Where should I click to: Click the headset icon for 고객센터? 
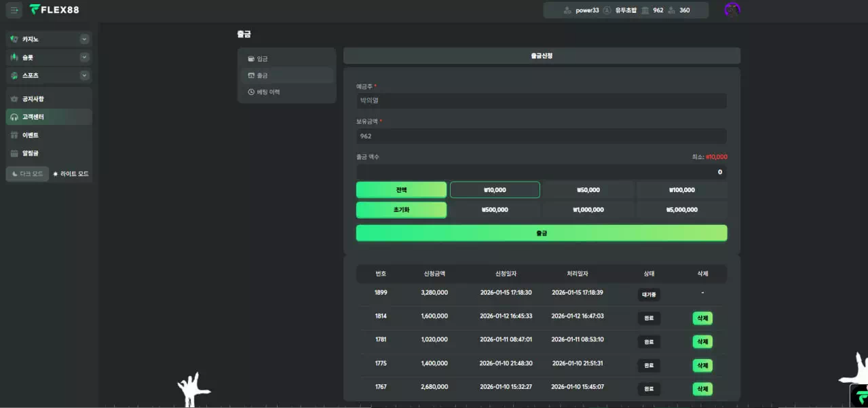coord(14,117)
